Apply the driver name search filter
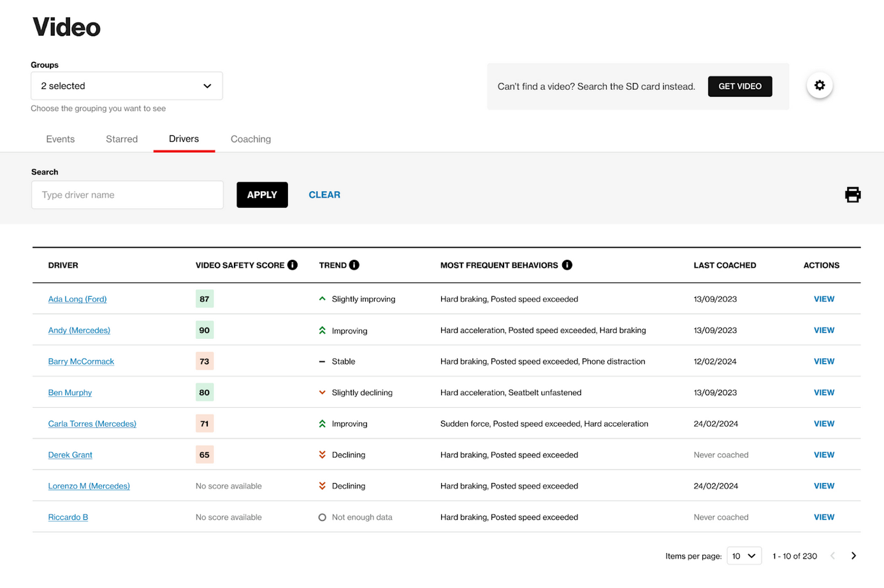The width and height of the screenshot is (884, 588). click(x=262, y=194)
